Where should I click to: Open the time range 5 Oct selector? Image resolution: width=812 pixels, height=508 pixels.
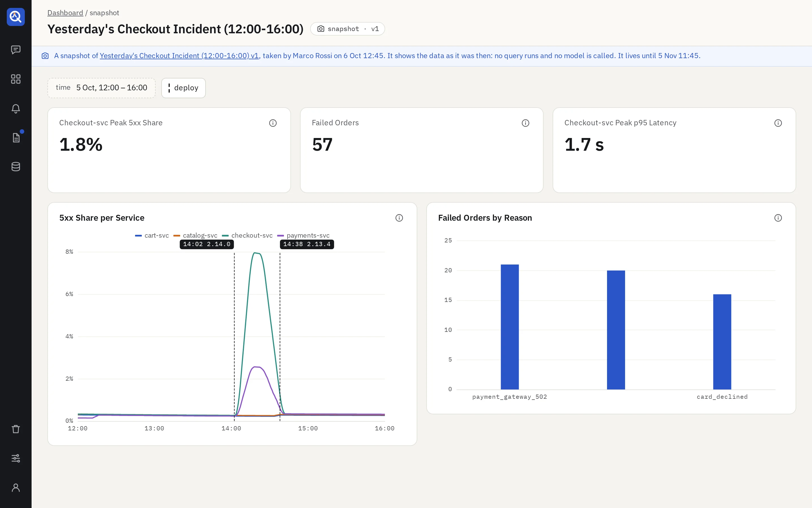[x=101, y=88]
